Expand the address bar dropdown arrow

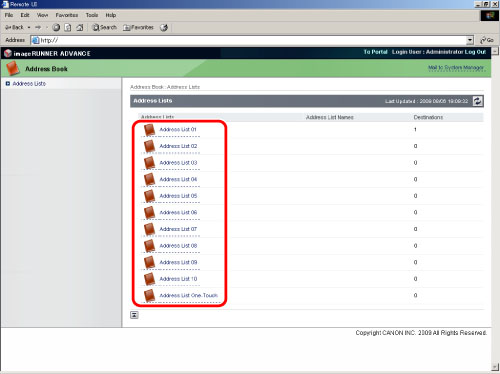pos(470,40)
